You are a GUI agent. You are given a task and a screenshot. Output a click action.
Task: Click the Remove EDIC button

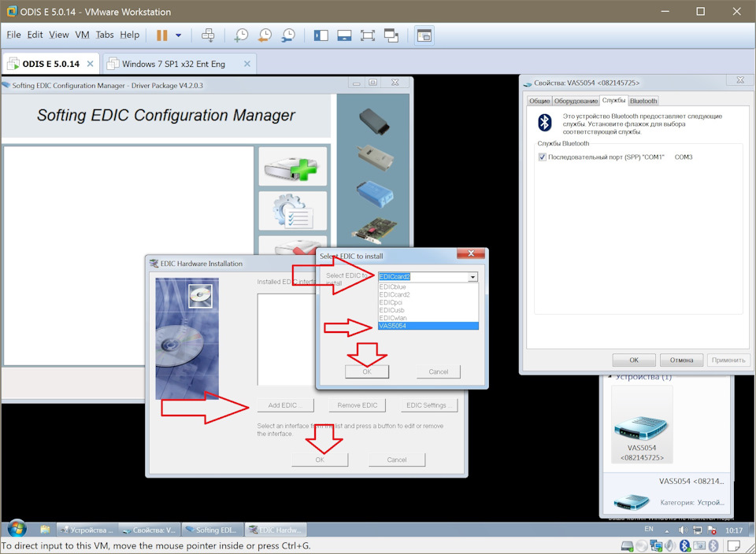(x=358, y=405)
